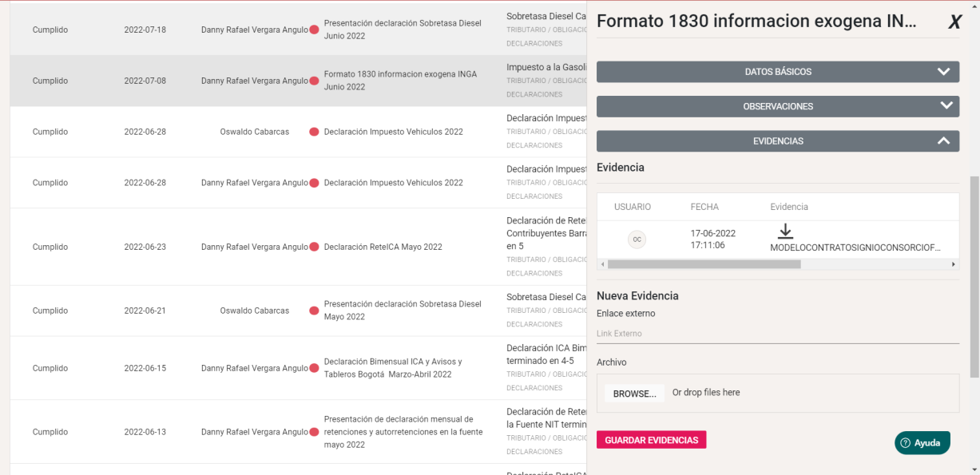Click the 'Or drop files here' area
The width and height of the screenshot is (980, 475).
tap(706, 393)
